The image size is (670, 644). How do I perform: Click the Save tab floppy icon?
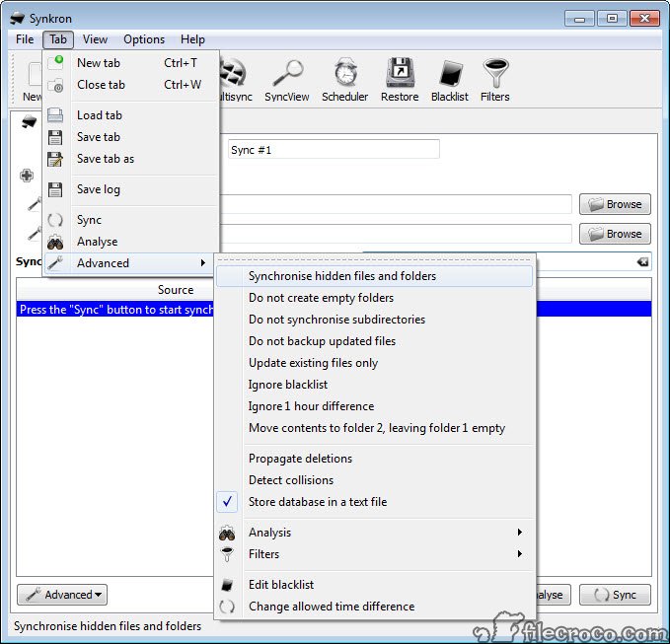click(55, 137)
